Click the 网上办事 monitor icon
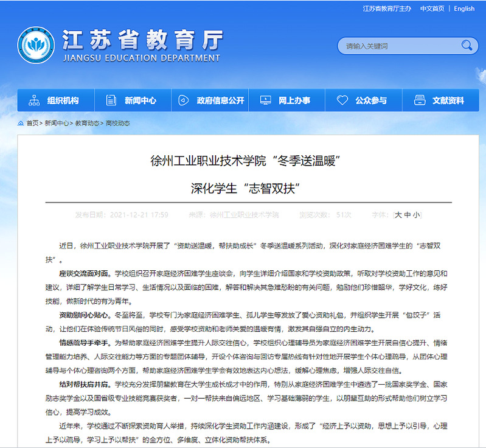The image size is (486, 448). [265, 100]
